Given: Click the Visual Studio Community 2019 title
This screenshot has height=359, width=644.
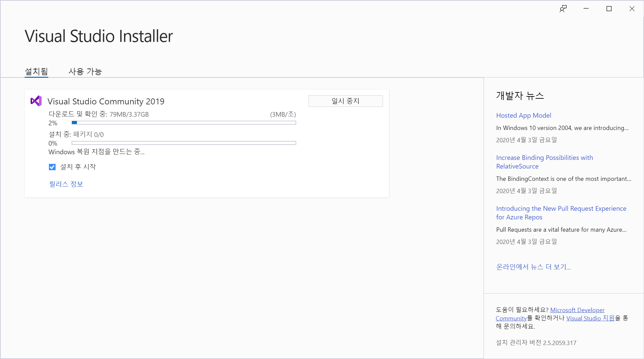Looking at the screenshot, I should coord(106,101).
